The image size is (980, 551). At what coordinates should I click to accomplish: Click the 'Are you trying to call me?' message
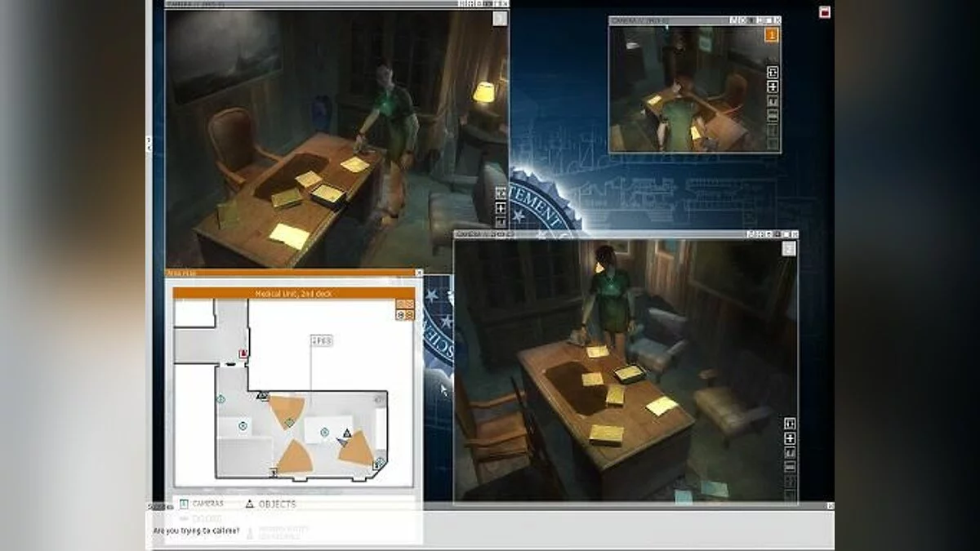pyautogui.click(x=197, y=531)
